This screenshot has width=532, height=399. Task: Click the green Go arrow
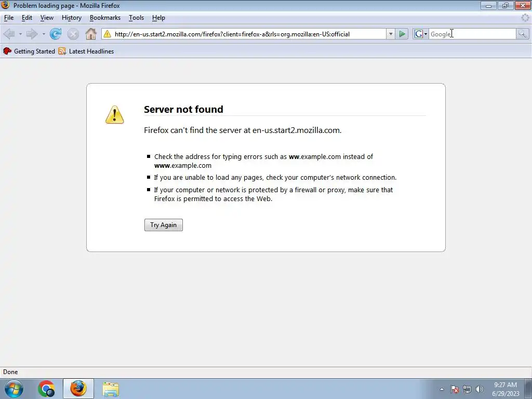402,34
